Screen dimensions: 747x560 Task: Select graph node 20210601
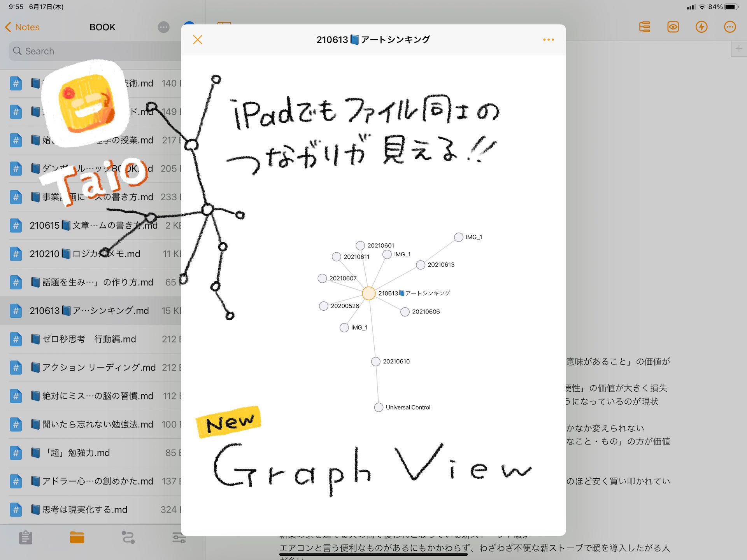coord(360,245)
